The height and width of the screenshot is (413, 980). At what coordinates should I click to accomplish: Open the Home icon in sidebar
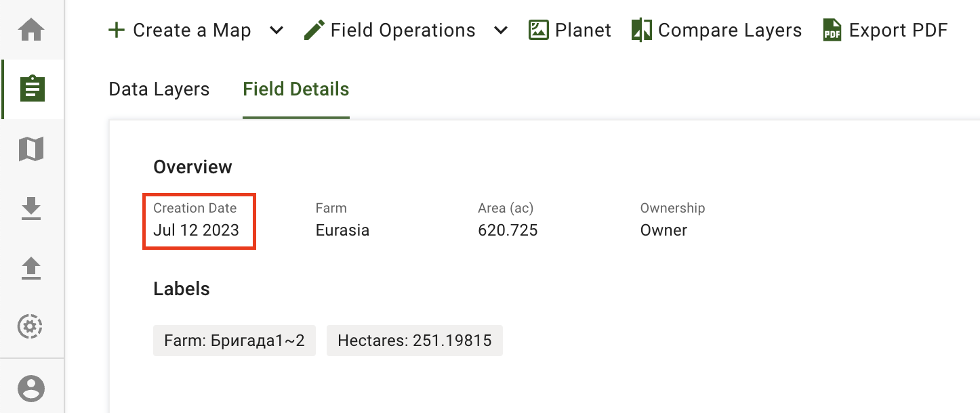coord(32,30)
